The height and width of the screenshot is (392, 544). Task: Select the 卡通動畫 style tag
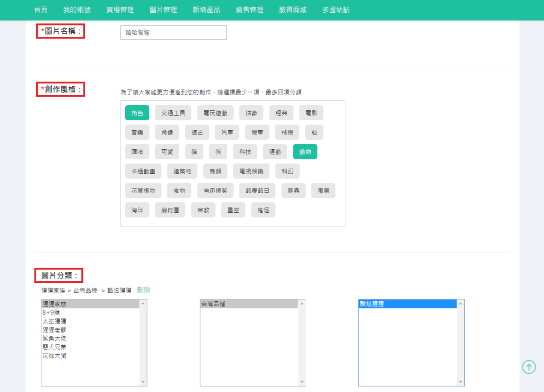point(143,171)
